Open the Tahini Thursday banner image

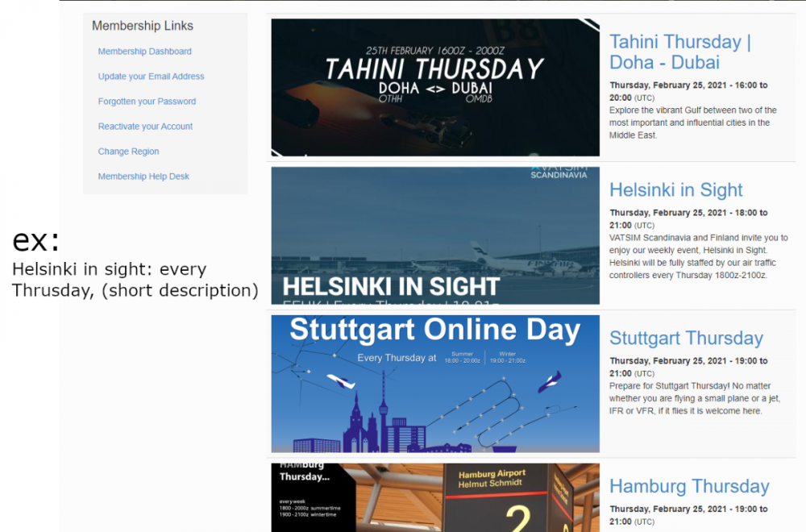click(x=435, y=87)
